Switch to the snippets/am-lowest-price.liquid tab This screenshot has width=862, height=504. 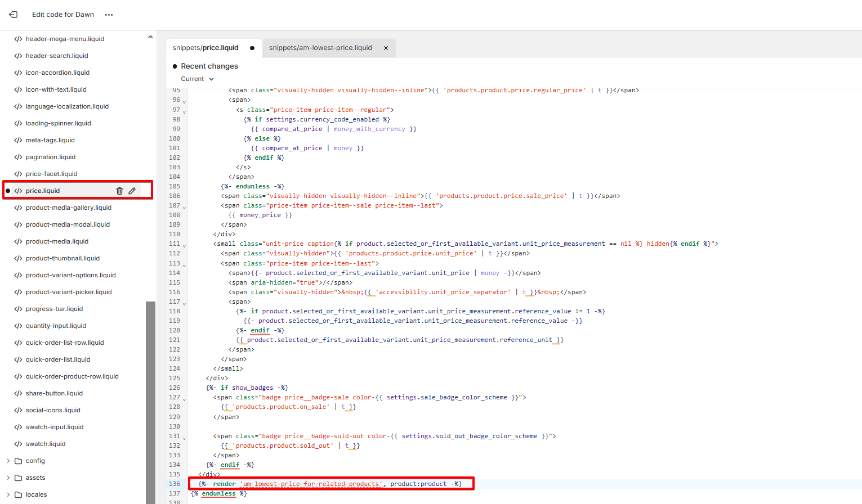(320, 48)
